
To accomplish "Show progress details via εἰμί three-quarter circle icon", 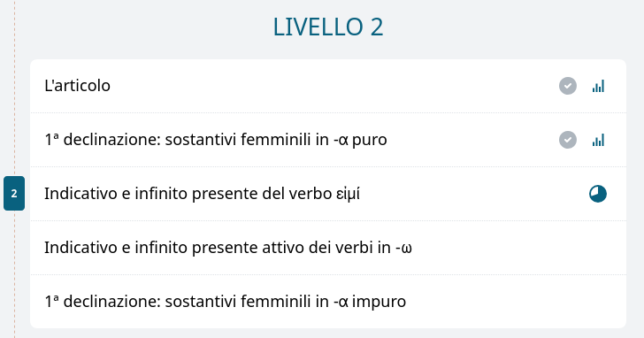I will [x=598, y=194].
